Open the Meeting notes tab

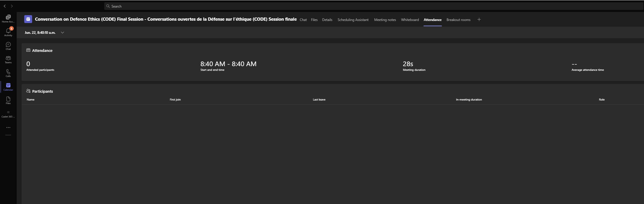click(x=385, y=20)
